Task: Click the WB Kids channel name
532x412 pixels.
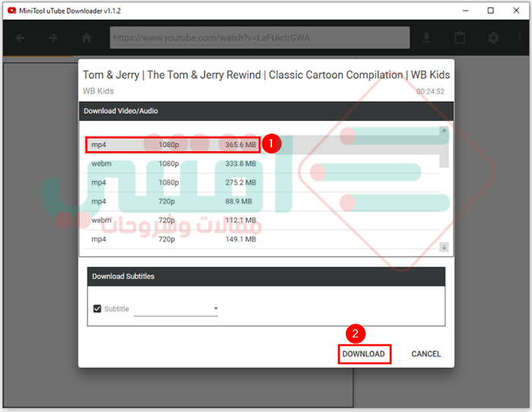Action: pos(98,91)
